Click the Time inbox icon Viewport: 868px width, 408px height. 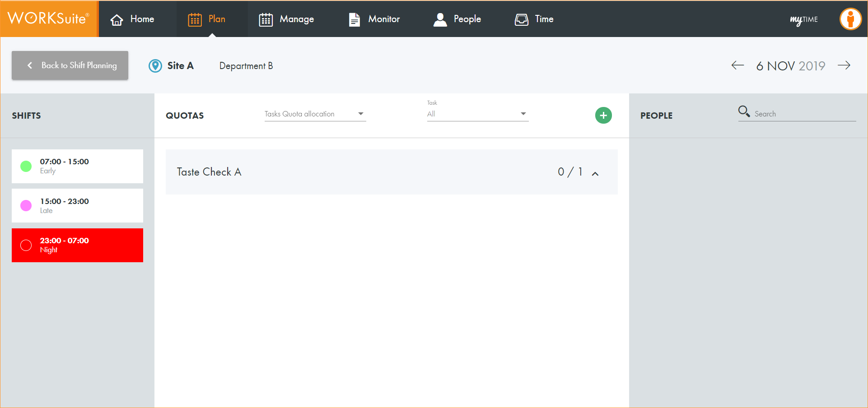[522, 19]
